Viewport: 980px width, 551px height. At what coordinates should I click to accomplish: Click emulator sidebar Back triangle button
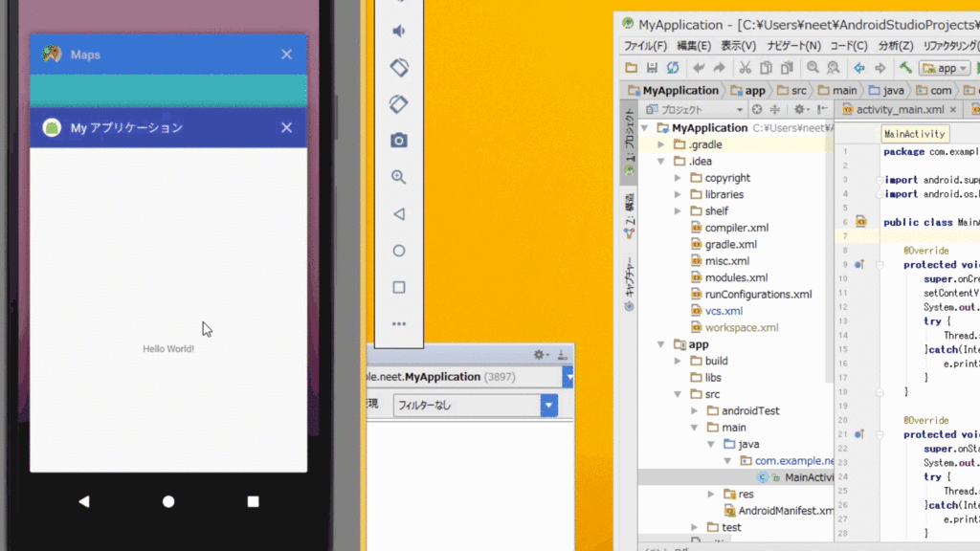click(x=399, y=213)
